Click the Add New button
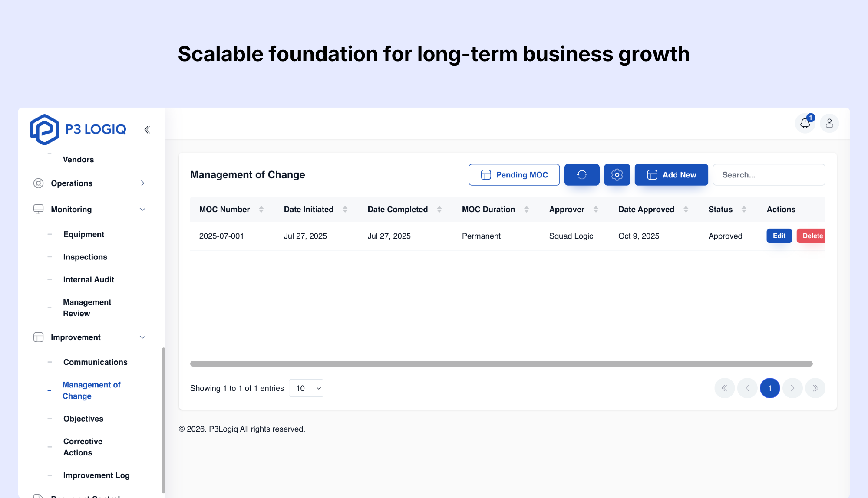868x498 pixels. point(671,175)
